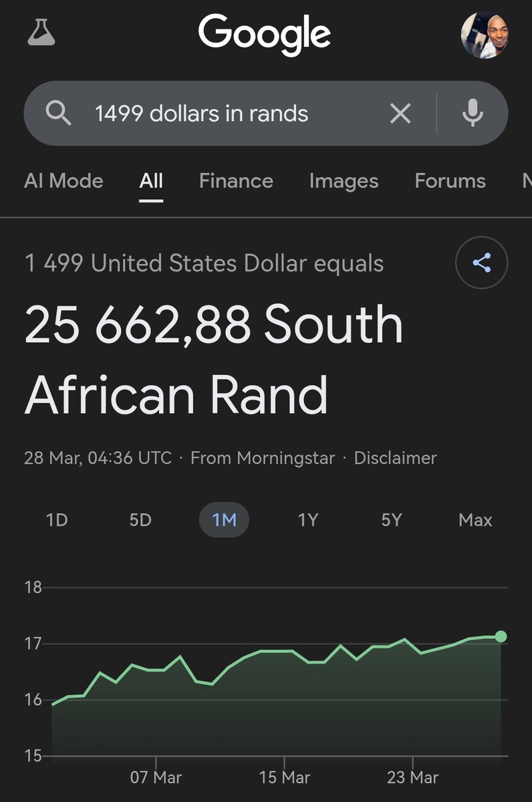The image size is (532, 802).
Task: Go to the Images tab
Action: pos(344,181)
